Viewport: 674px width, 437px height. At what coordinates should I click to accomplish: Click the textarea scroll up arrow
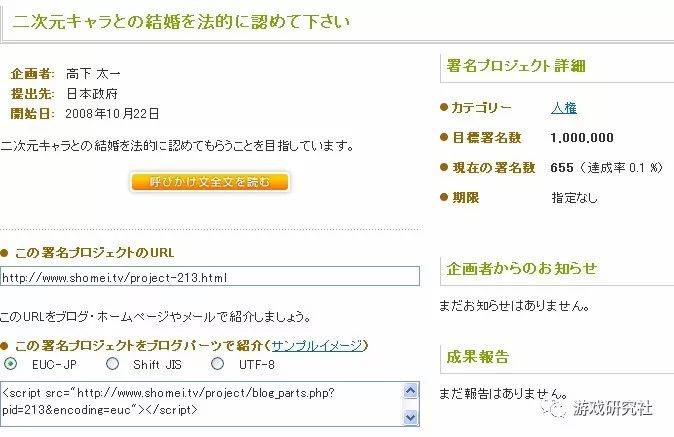[x=411, y=391]
